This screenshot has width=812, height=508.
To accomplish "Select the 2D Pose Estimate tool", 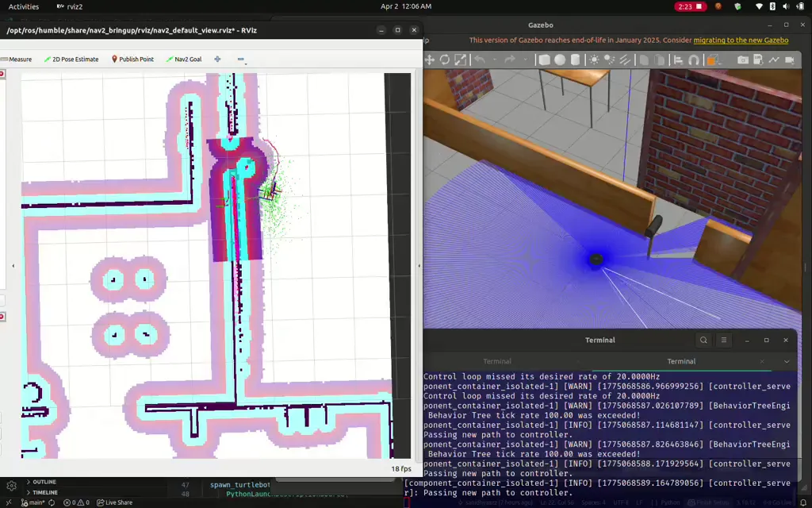I will tap(71, 59).
